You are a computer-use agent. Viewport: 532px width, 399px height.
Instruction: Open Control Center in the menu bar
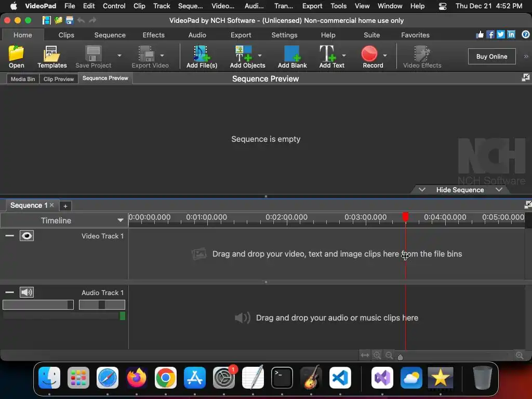pos(443,6)
